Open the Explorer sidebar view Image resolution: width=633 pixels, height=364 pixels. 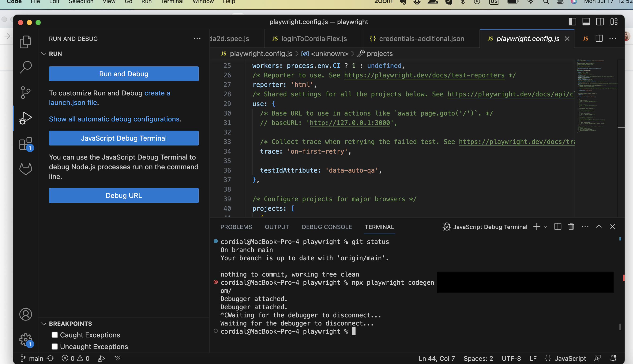25,41
